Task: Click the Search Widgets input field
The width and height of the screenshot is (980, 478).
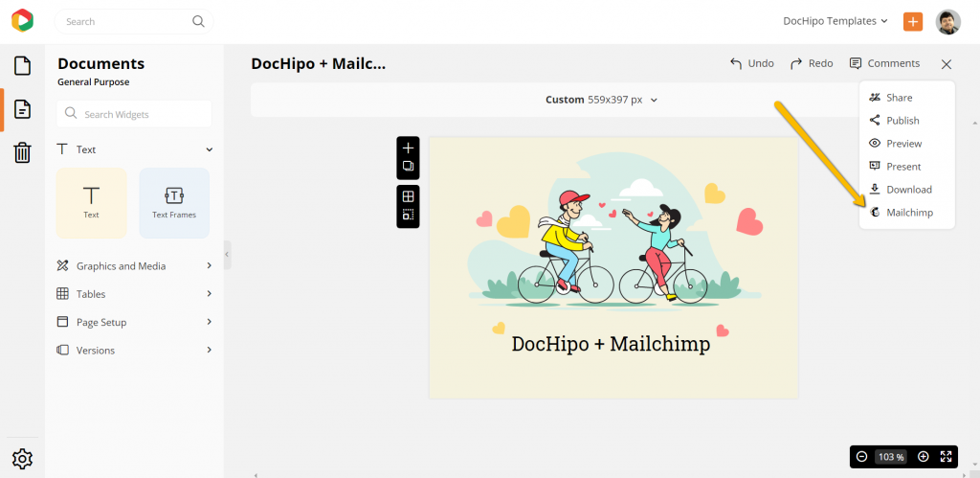Action: click(x=134, y=115)
